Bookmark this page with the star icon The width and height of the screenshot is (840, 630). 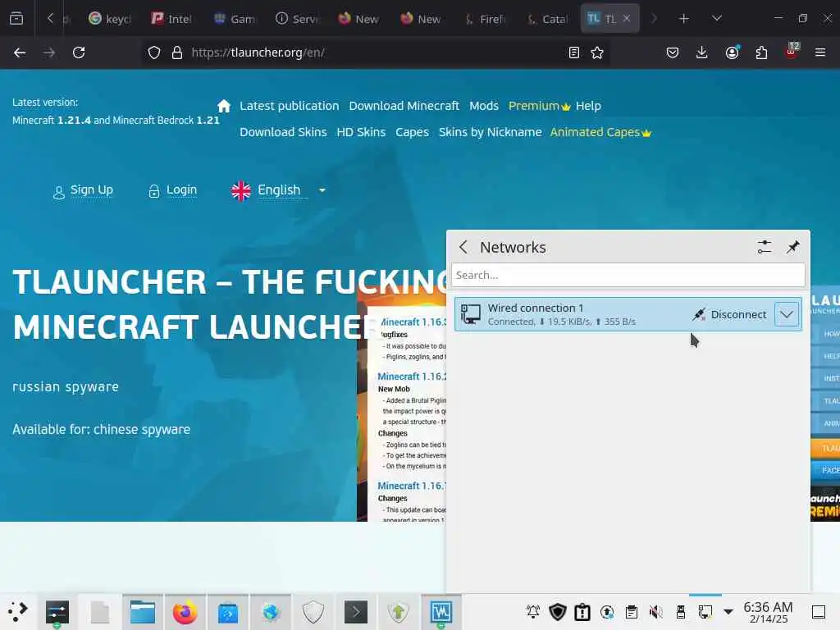(597, 52)
